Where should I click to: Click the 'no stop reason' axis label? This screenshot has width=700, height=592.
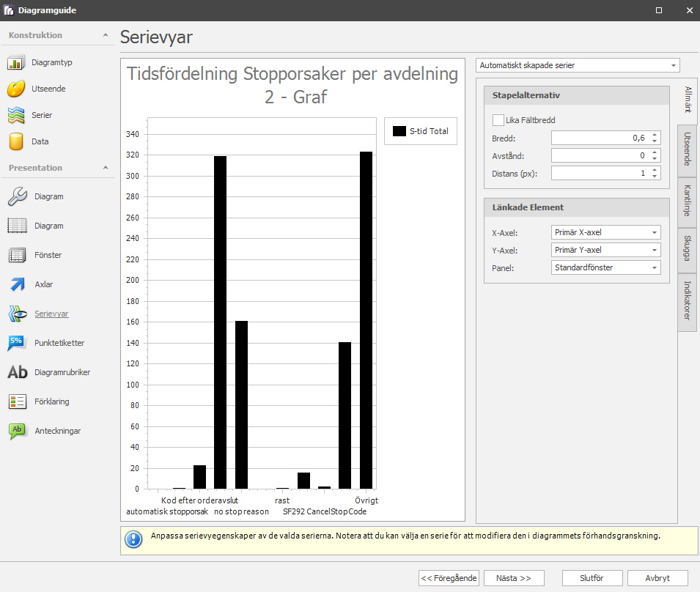click(241, 511)
